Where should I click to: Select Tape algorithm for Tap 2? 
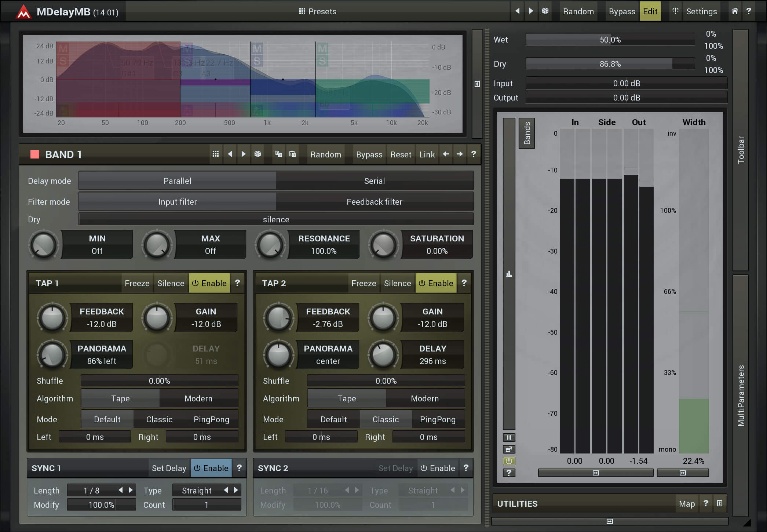[x=347, y=398]
